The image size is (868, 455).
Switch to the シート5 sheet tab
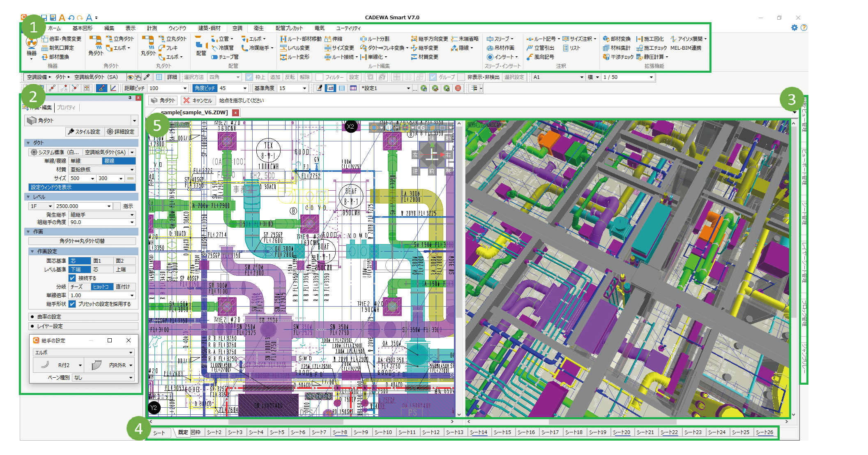click(277, 432)
